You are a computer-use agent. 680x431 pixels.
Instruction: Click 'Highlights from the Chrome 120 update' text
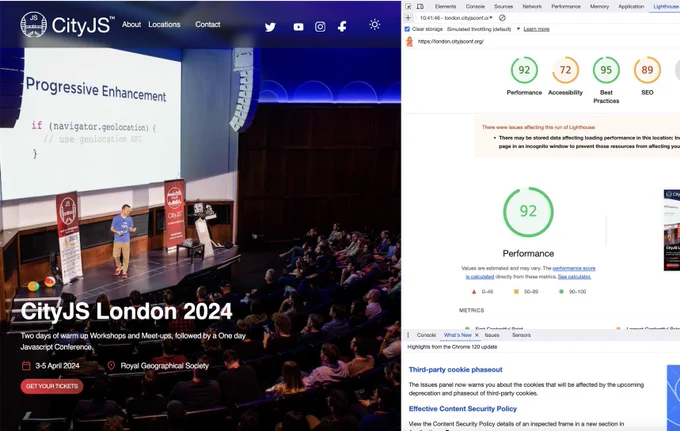click(452, 347)
